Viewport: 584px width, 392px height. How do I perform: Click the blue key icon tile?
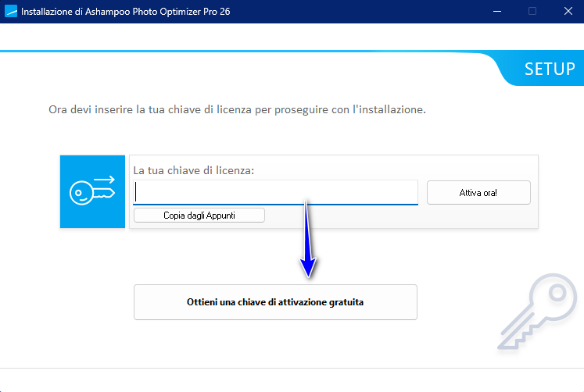92,191
